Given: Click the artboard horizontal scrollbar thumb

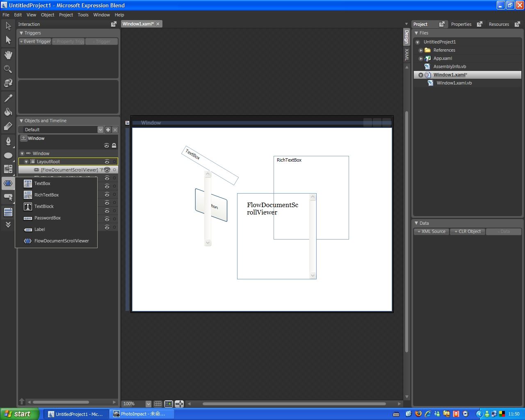Looking at the screenshot, I should [294, 404].
